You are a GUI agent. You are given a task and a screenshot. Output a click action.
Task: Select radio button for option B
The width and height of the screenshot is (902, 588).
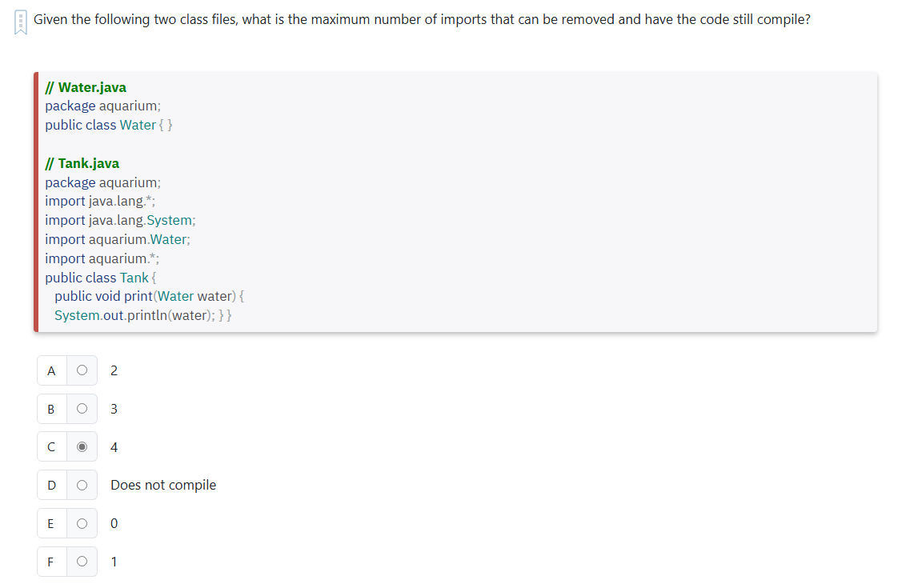point(81,409)
